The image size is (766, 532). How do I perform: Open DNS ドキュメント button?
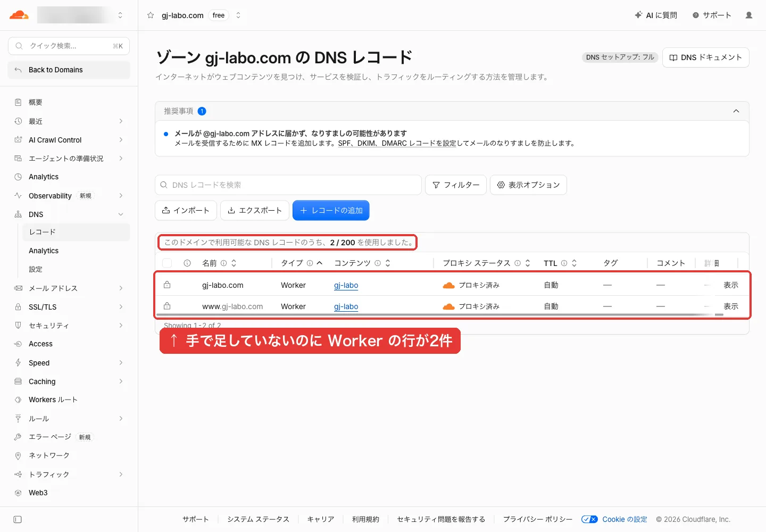click(705, 57)
